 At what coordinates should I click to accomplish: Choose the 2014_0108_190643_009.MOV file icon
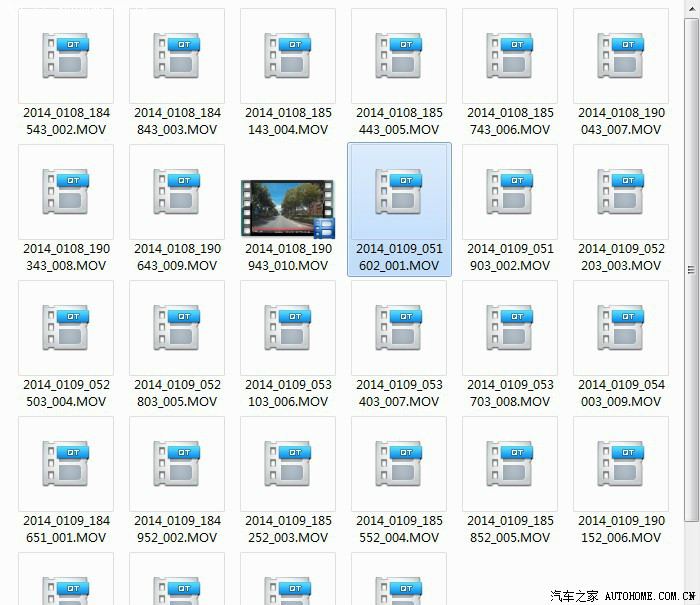pos(177,192)
